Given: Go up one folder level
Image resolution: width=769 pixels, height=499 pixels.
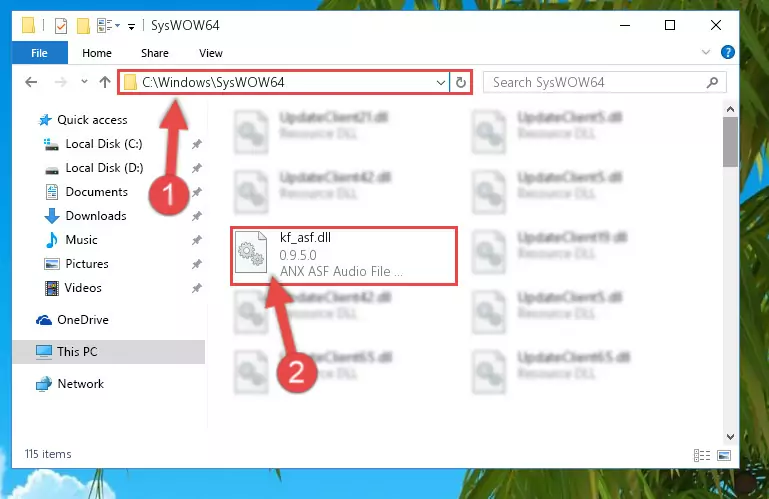Looking at the screenshot, I should click(104, 82).
